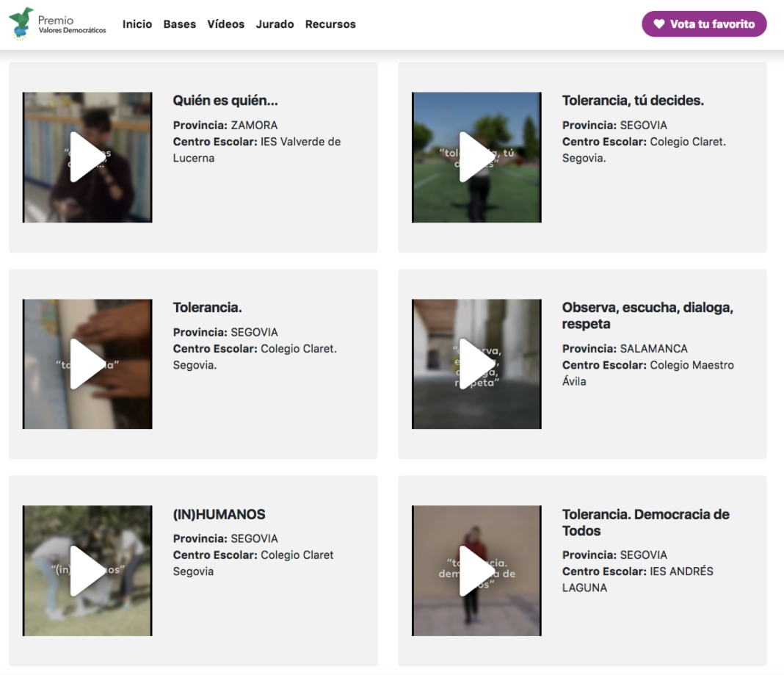Viewport: 784px width, 675px height.
Task: Select the 'Tolerancia. Democracia de Todos' title
Action: 645,522
